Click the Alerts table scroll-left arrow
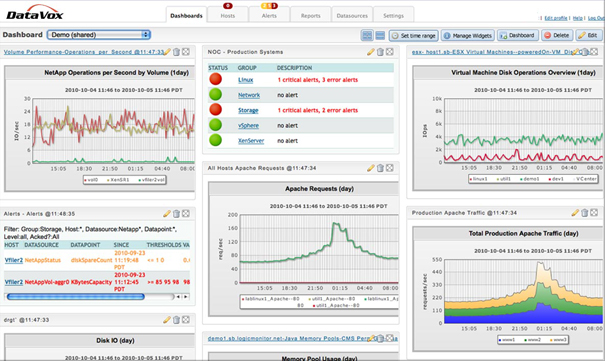The image size is (605, 361). (178, 297)
